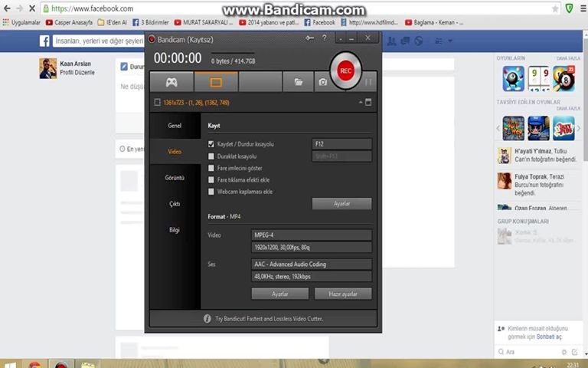The height and width of the screenshot is (368, 588).
Task: Open the Bilgi tab in Bandicam
Action: (175, 229)
